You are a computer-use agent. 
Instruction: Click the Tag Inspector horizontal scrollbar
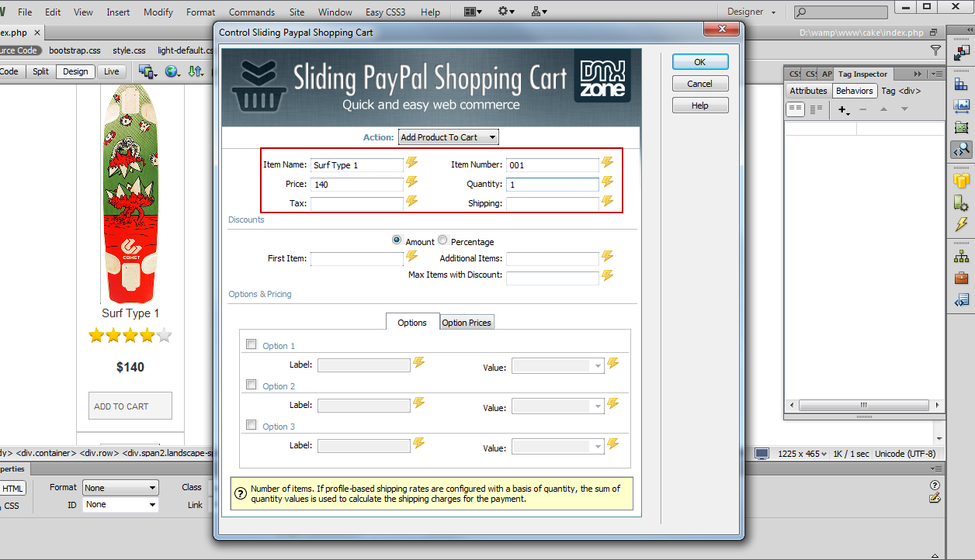pos(863,405)
